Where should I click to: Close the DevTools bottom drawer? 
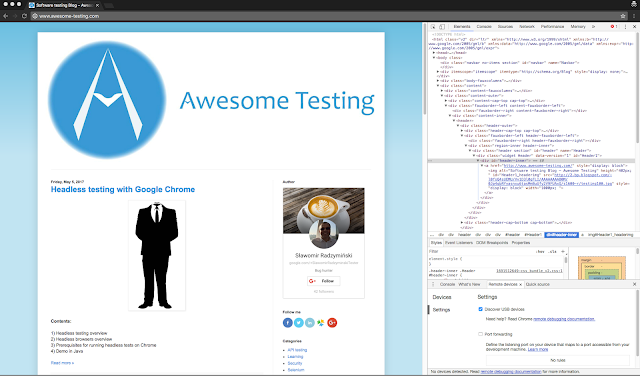point(634,284)
